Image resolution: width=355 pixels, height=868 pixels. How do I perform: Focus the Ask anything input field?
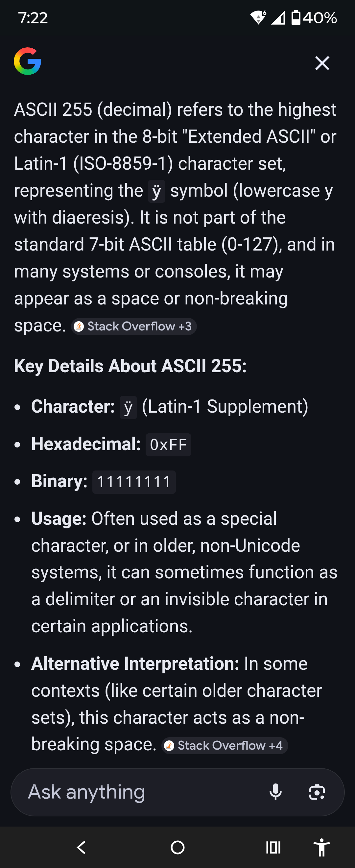(x=135, y=792)
